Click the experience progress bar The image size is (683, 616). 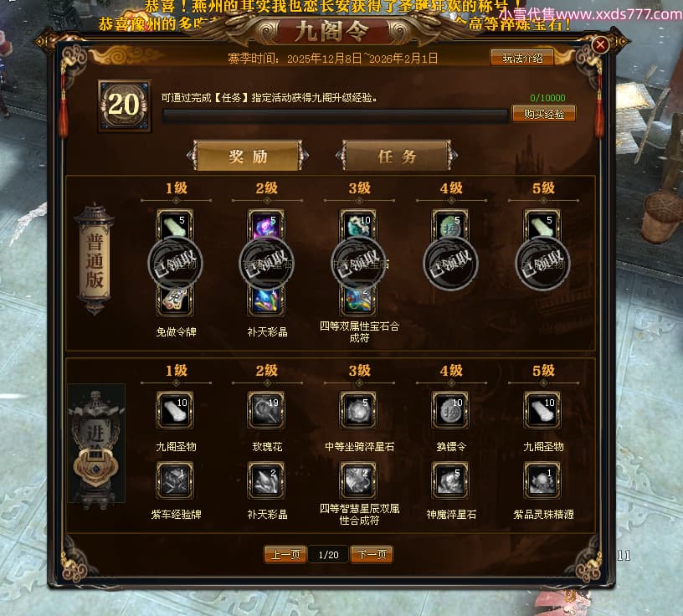[x=335, y=116]
